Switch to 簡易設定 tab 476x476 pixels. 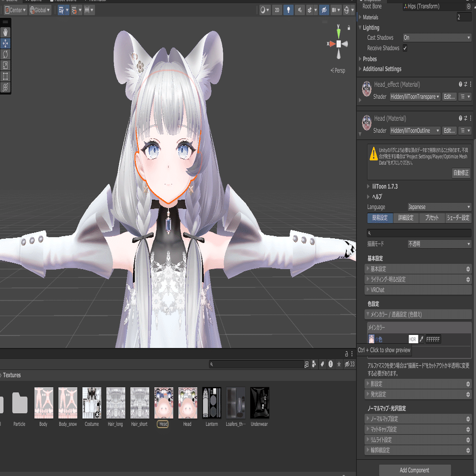point(380,218)
